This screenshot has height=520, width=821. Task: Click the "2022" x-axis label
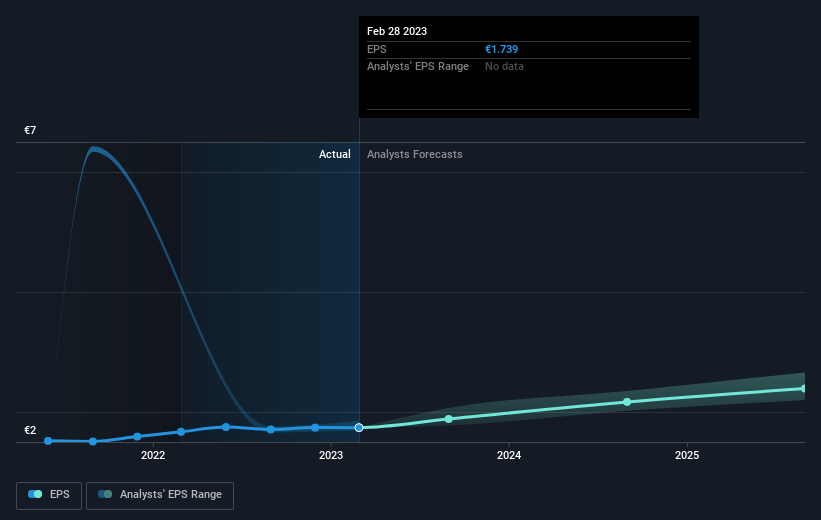(x=153, y=455)
